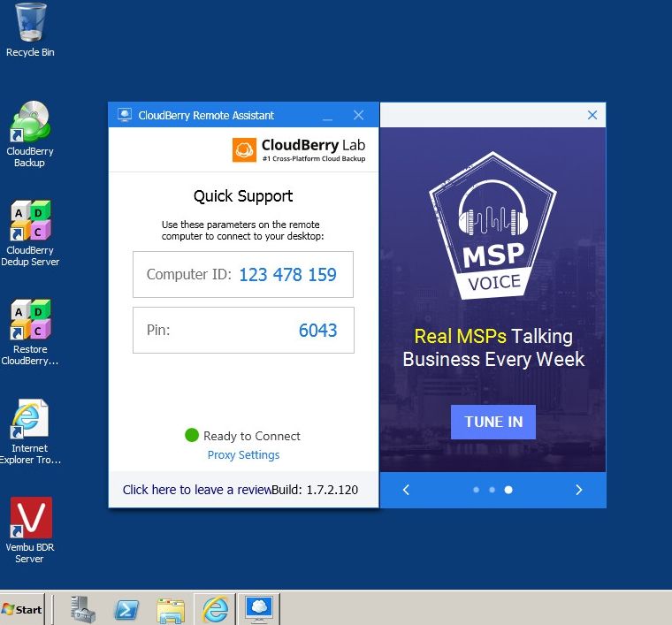Open Proxy Settings link
The image size is (672, 625).
(x=243, y=455)
